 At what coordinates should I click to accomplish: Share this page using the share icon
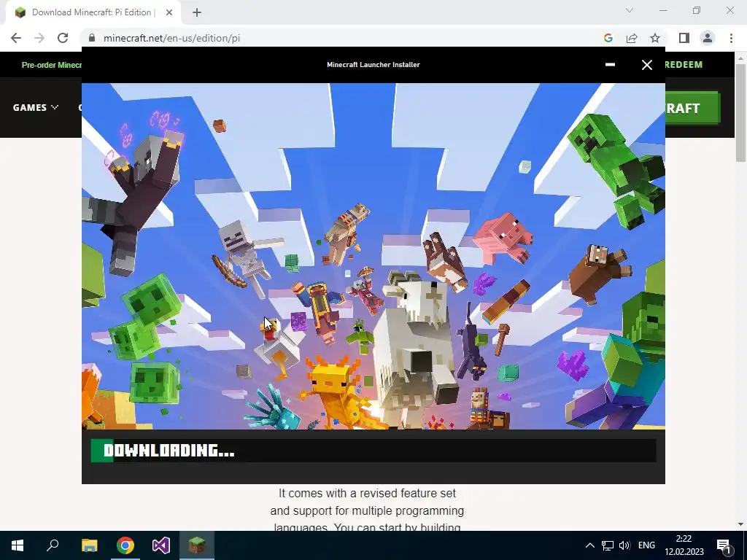point(632,38)
